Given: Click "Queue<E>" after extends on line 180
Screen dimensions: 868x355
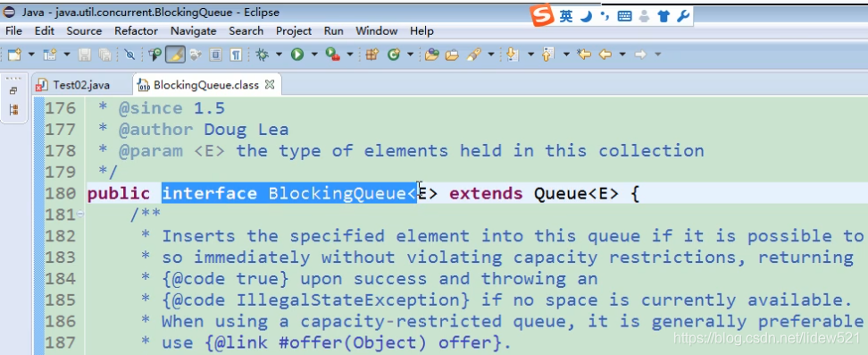Looking at the screenshot, I should pos(576,193).
